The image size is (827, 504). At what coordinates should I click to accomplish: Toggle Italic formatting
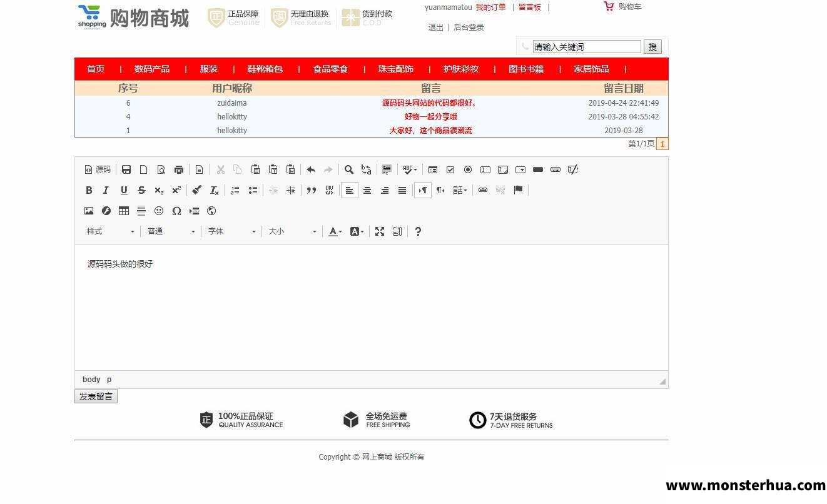tap(106, 190)
